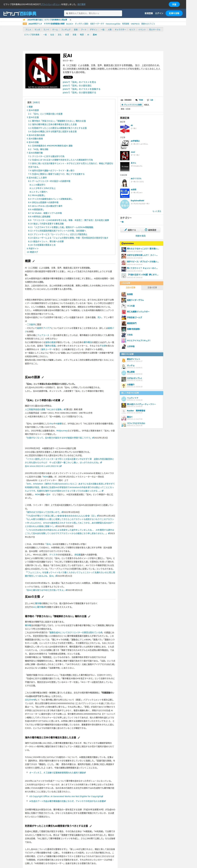The height and width of the screenshot is (868, 197).
Task: Click the BLEACH trending tag
Action: (x=70, y=24)
